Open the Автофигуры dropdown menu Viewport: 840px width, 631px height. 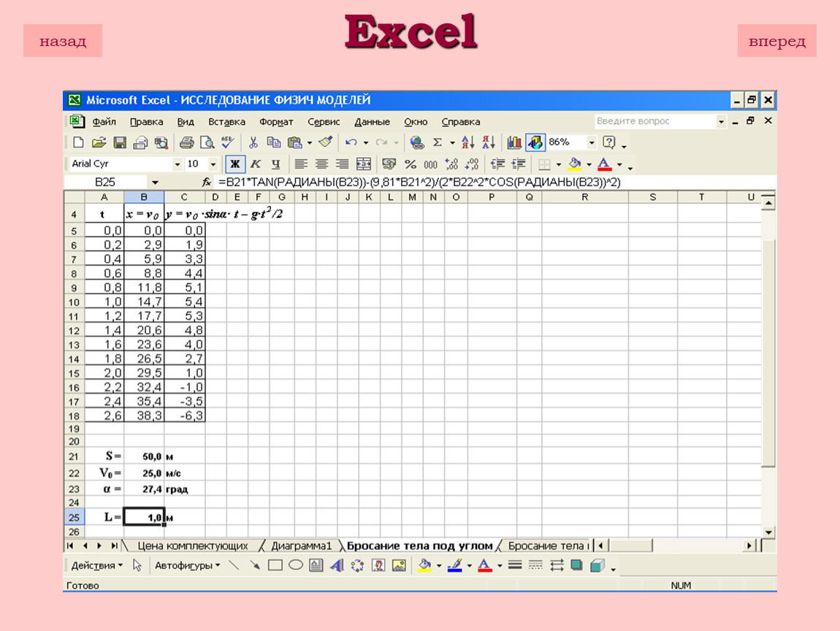click(188, 566)
